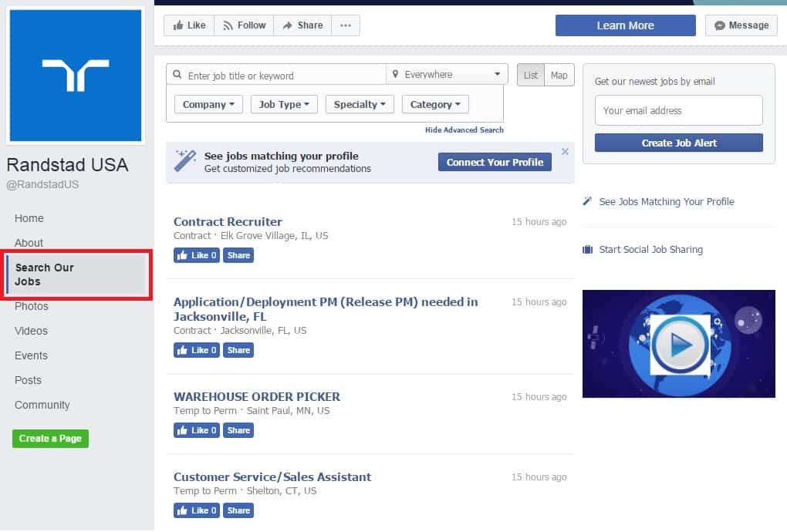Play the video with globe thumbnail
Image resolution: width=787 pixels, height=532 pixels.
click(679, 345)
